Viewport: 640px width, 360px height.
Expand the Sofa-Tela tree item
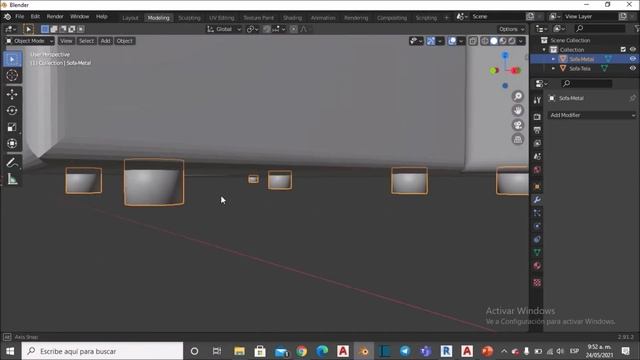pos(554,69)
